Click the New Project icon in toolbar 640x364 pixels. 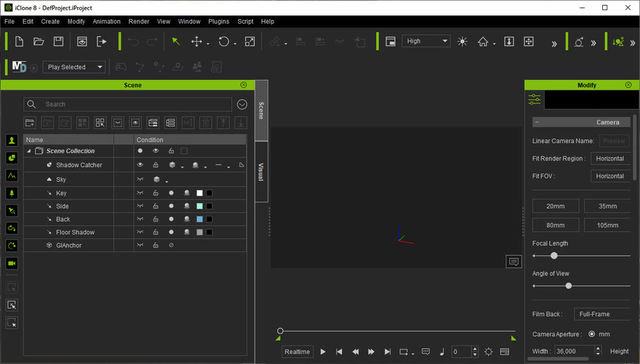[19, 41]
